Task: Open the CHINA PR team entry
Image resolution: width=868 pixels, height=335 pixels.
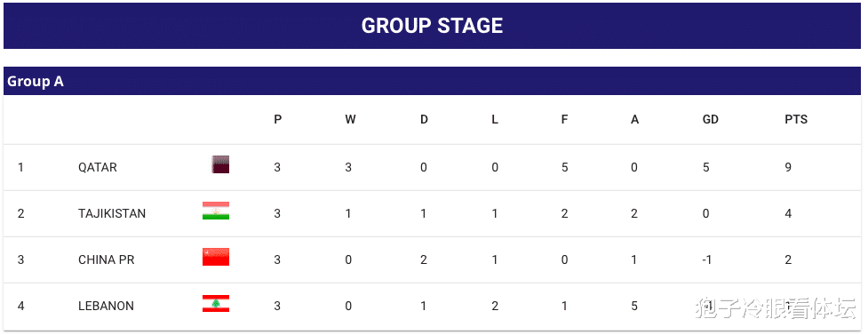Action: tap(107, 259)
